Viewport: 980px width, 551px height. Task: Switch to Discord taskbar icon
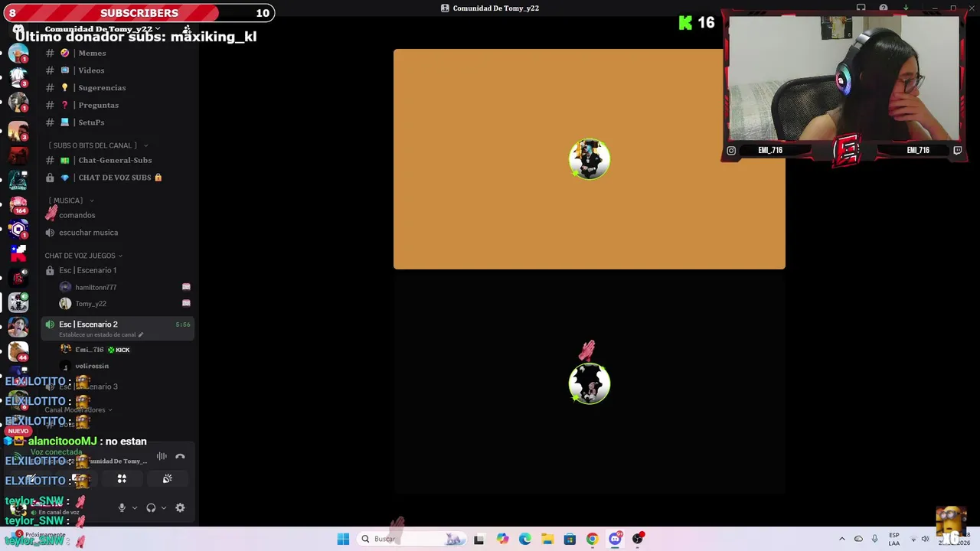coord(615,539)
